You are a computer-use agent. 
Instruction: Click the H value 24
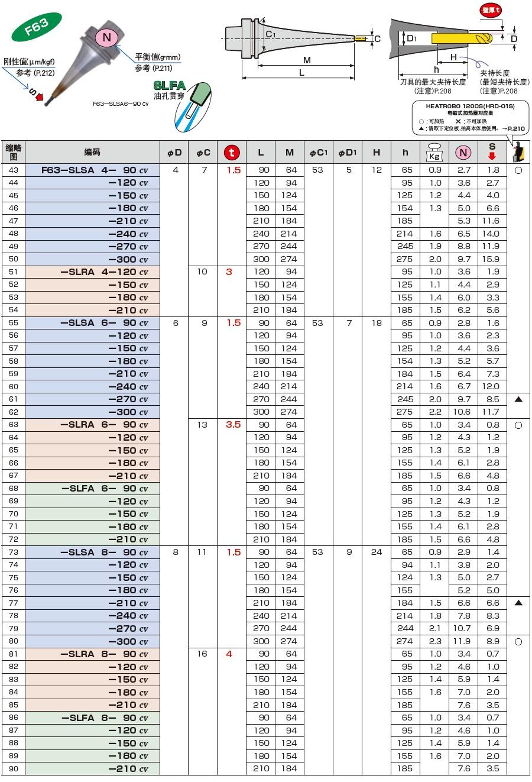(377, 552)
